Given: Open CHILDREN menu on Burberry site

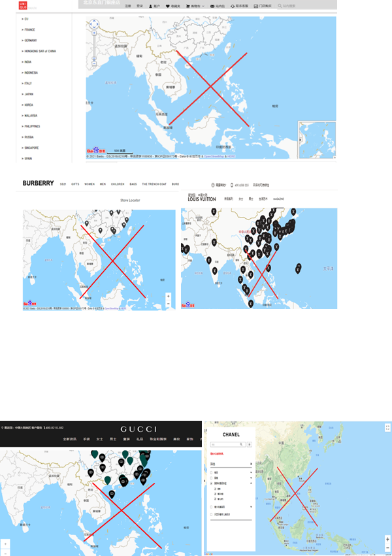Looking at the screenshot, I should pos(118,184).
